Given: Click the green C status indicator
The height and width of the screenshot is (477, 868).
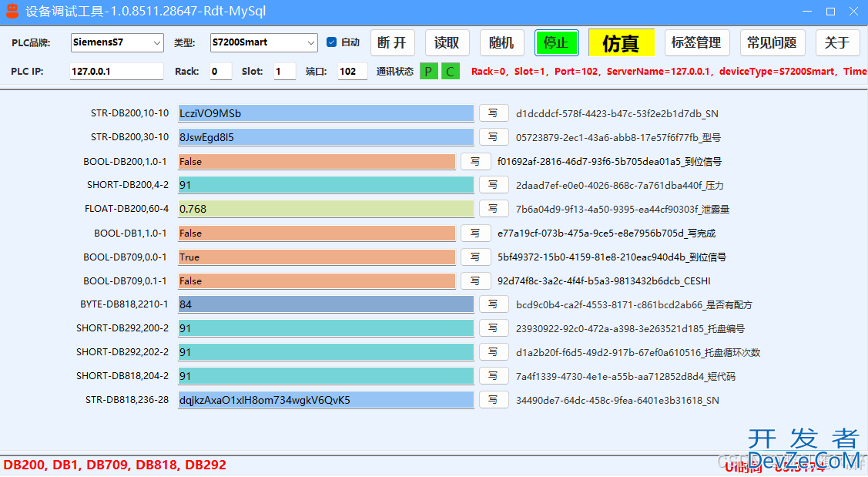Looking at the screenshot, I should pyautogui.click(x=451, y=72).
